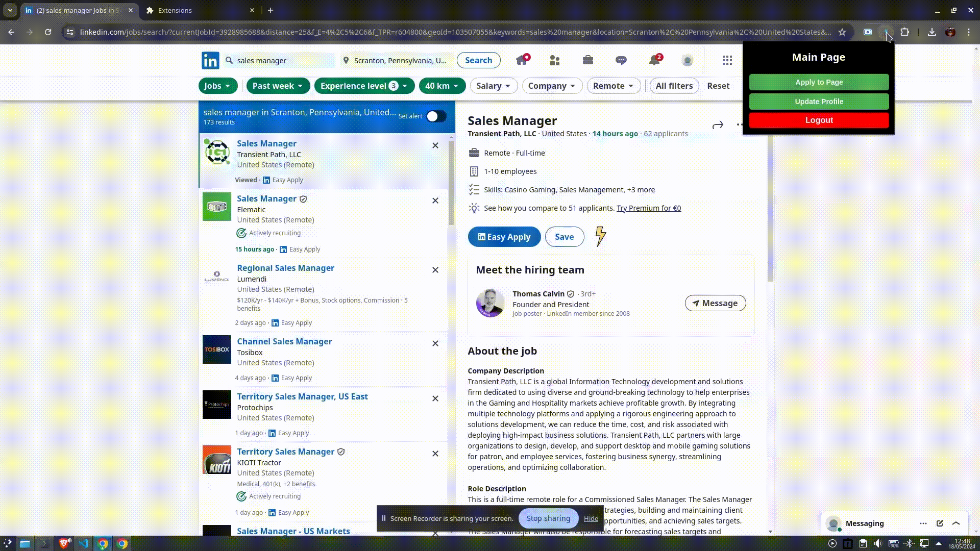Expand the Past week date filter

coord(278,86)
